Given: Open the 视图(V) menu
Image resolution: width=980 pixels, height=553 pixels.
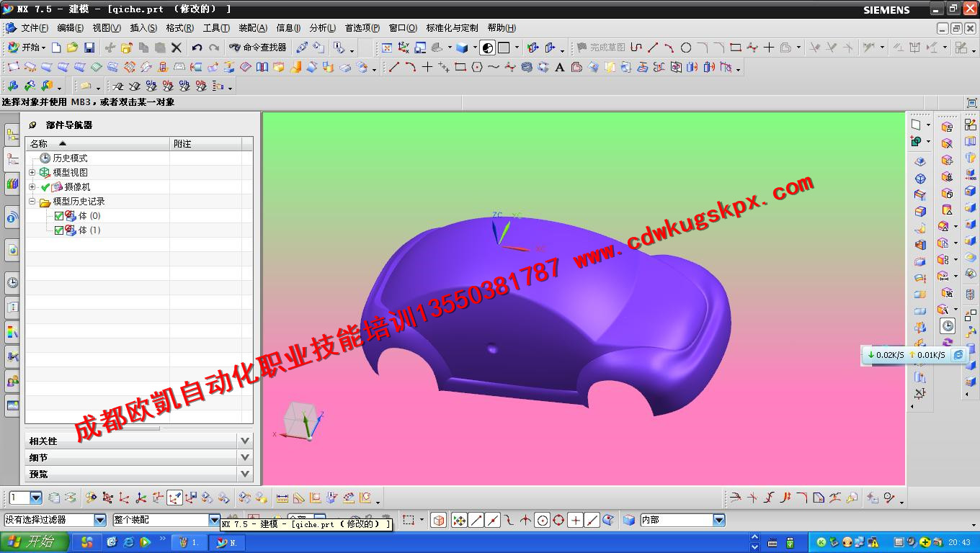Looking at the screenshot, I should (107, 28).
